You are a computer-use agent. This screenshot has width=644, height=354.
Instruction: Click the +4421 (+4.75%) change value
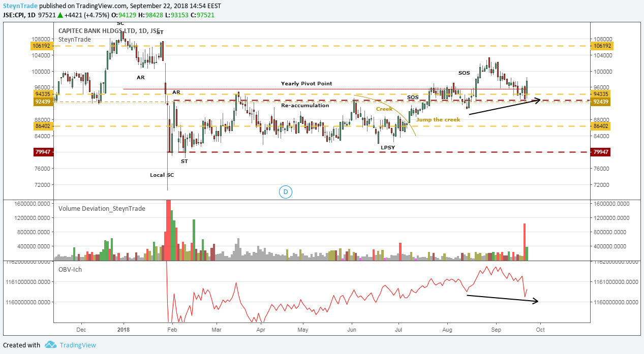coord(87,15)
